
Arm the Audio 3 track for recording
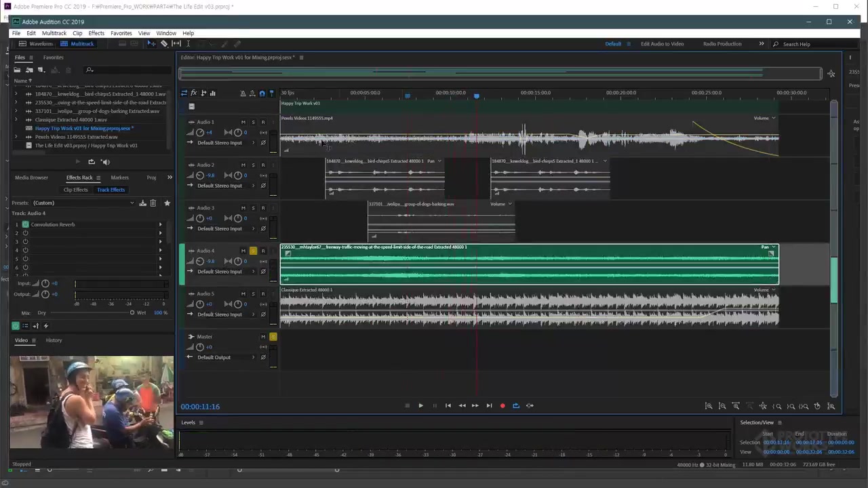click(x=263, y=208)
